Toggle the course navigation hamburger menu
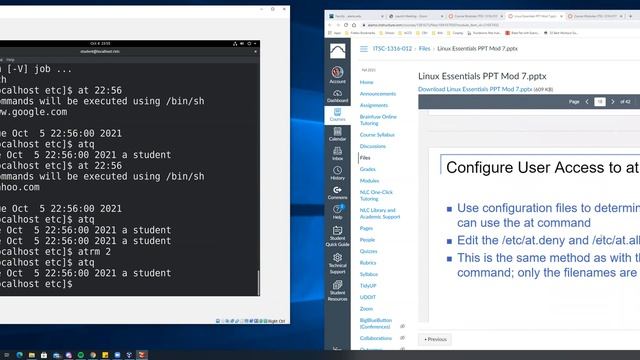Viewport: 640px width, 360px height. coord(364,49)
